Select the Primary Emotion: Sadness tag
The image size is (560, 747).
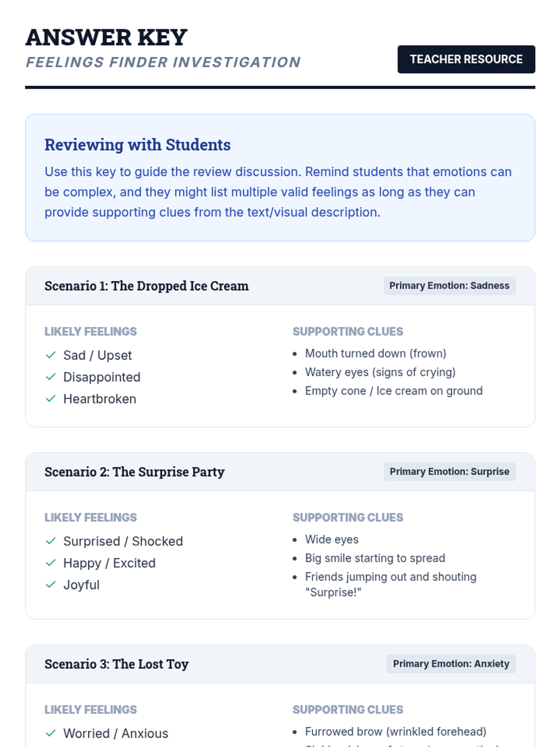coord(449,286)
